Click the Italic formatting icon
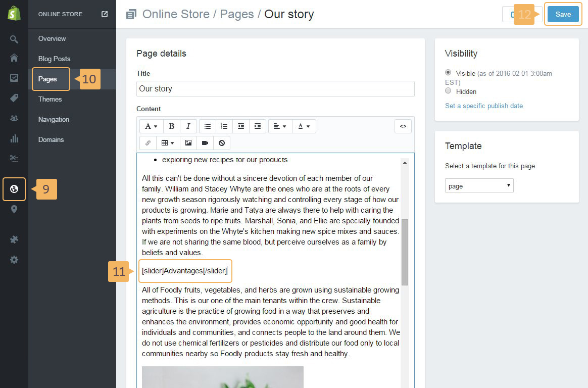588x388 pixels. point(188,126)
